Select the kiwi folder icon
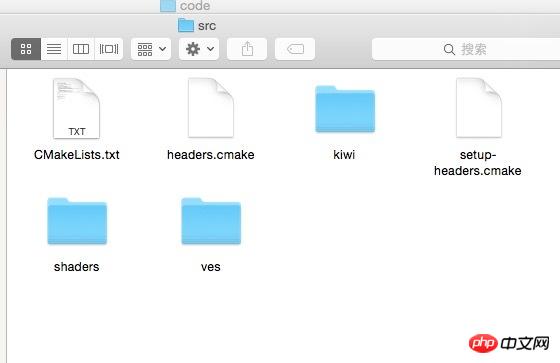 [x=345, y=109]
